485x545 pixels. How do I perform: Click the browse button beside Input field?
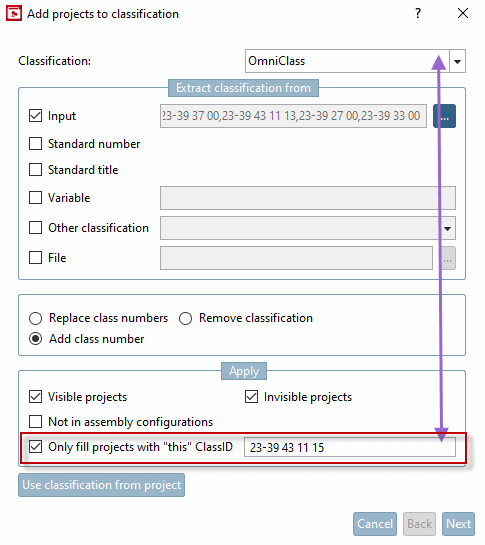click(x=444, y=116)
